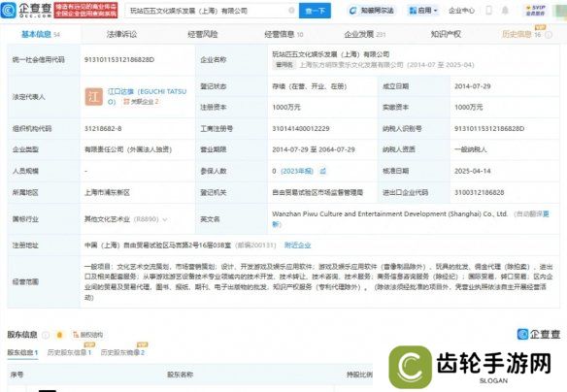Image resolution: width=567 pixels, height=392 pixels.
Task: Click the mobile phone icon in header
Action: tap(489, 11)
